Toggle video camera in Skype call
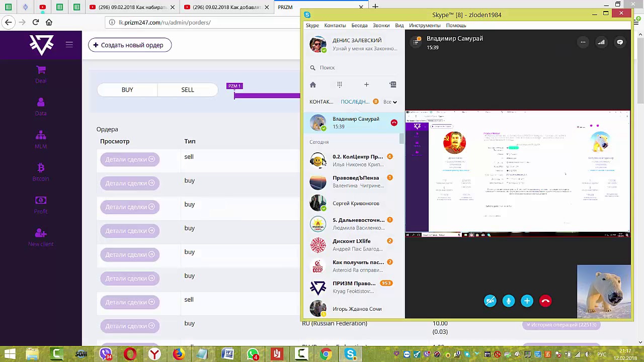Image resolution: width=644 pixels, height=362 pixels. pyautogui.click(x=490, y=301)
